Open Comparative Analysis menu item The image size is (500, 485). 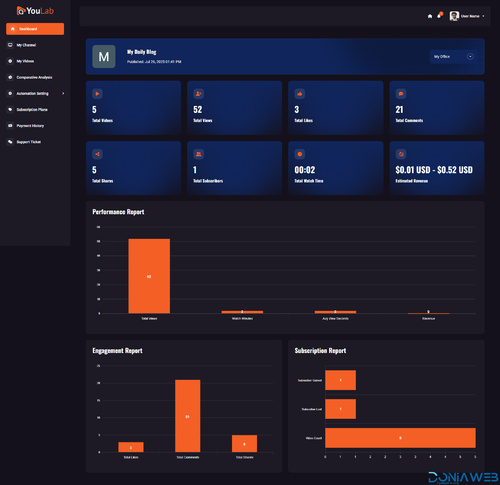coord(35,77)
